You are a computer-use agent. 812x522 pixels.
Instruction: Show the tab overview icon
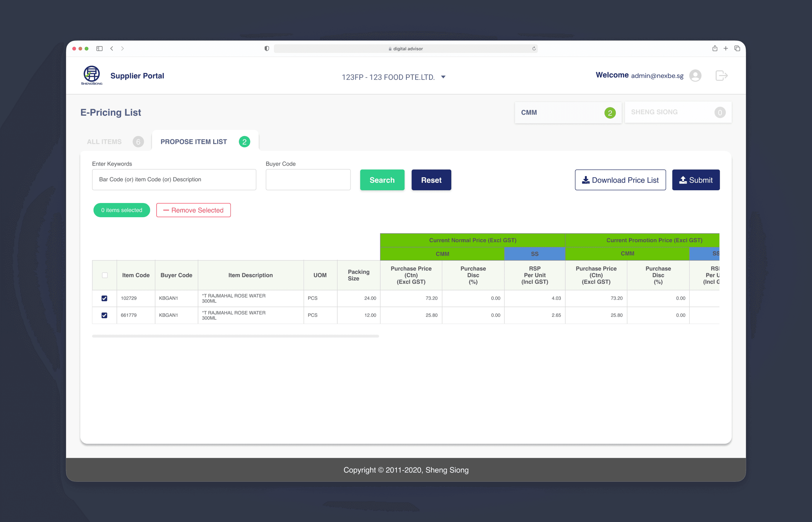coord(737,48)
